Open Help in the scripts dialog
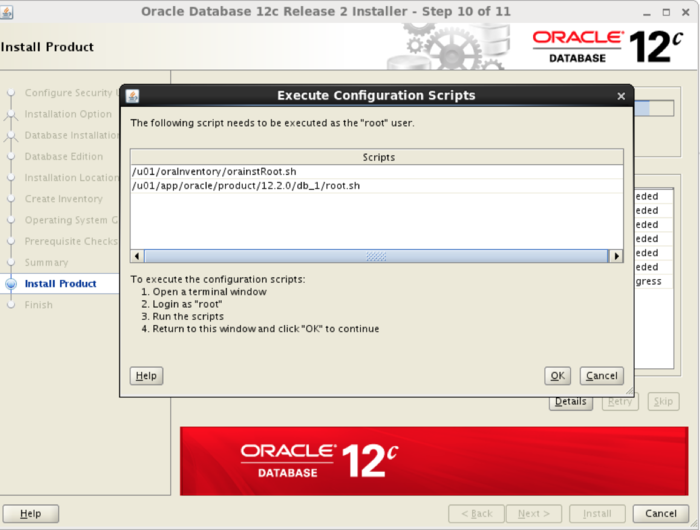Viewport: 700px width, 530px height. point(146,376)
